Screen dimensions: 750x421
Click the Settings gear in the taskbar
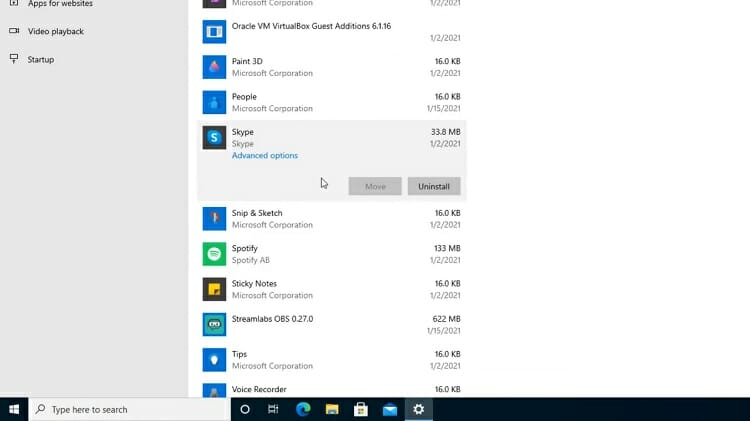[x=419, y=410]
